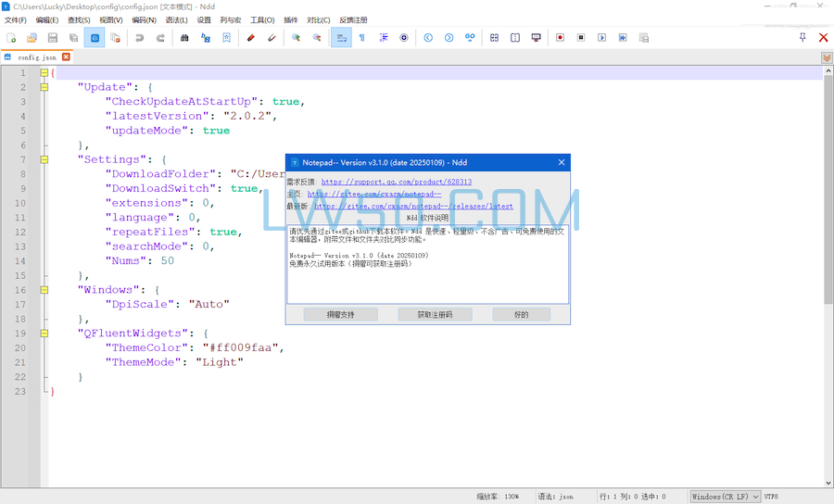Click the UTF8 encoding status label
This screenshot has width=834, height=504.
pos(771,497)
